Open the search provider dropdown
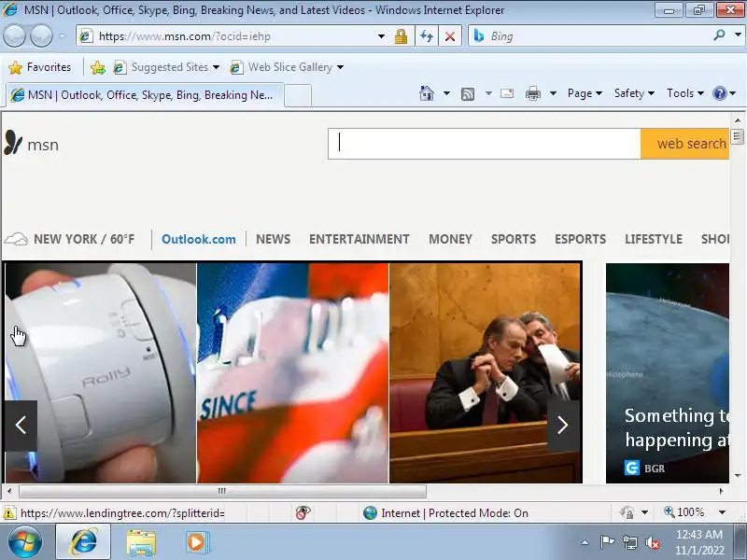Screen dimensions: 747x560 738,35
